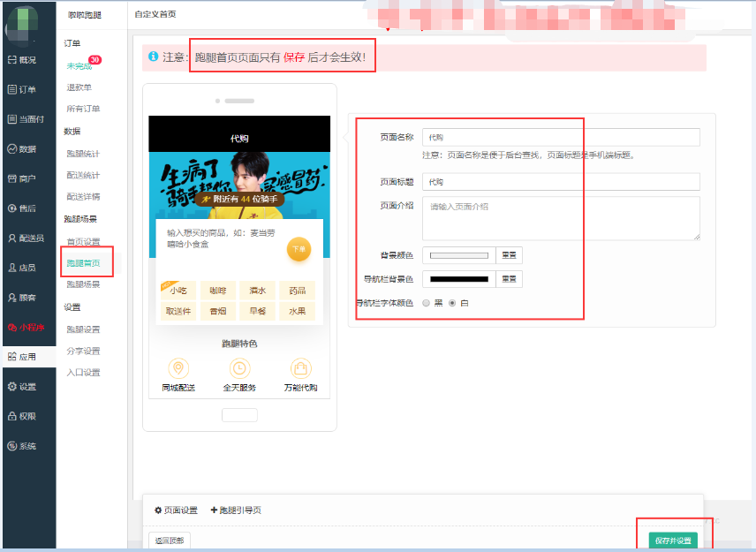Open 小程序 in the dark sidebar
This screenshot has width=756, height=552.
pos(26,328)
